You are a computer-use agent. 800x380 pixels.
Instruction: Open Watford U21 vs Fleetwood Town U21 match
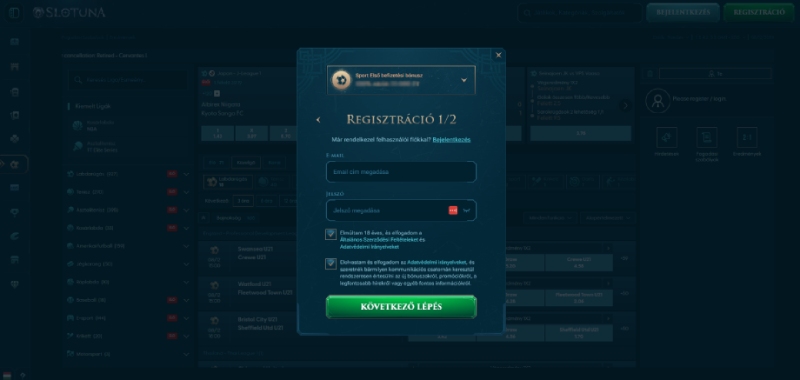[265, 288]
